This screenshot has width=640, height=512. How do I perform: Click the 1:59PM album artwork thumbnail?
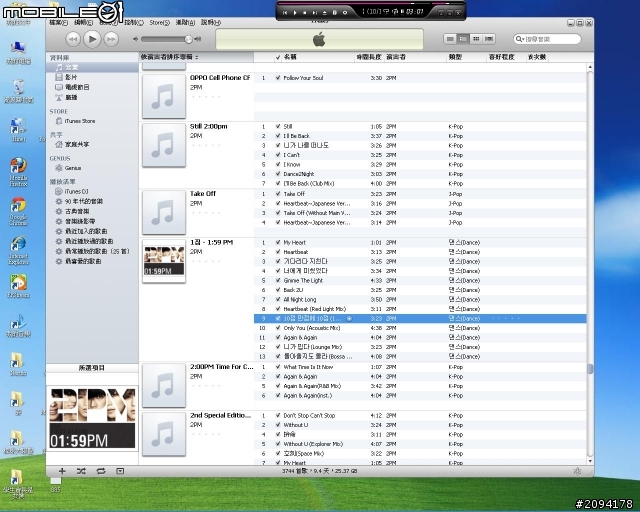[x=164, y=261]
